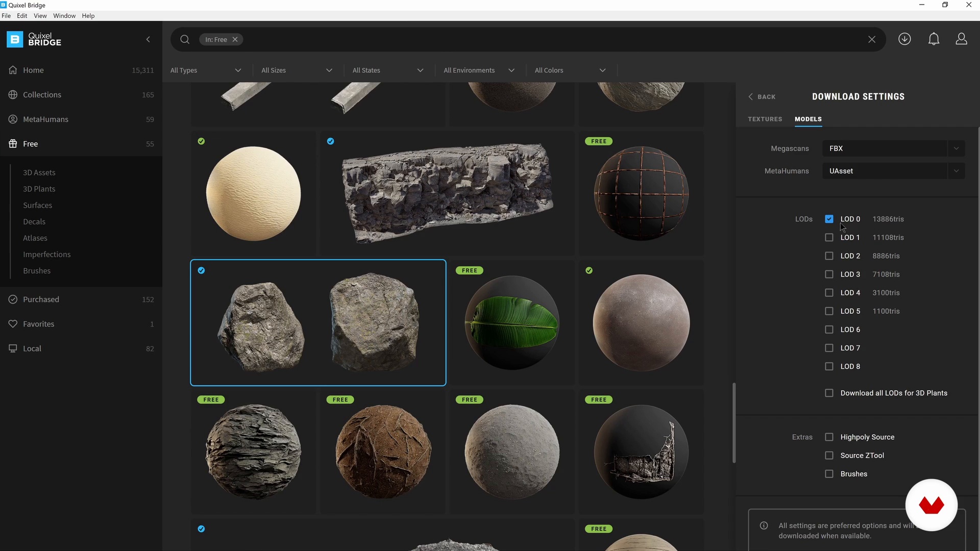The image size is (980, 551).
Task: Click green check on brown sphere
Action: (x=589, y=270)
